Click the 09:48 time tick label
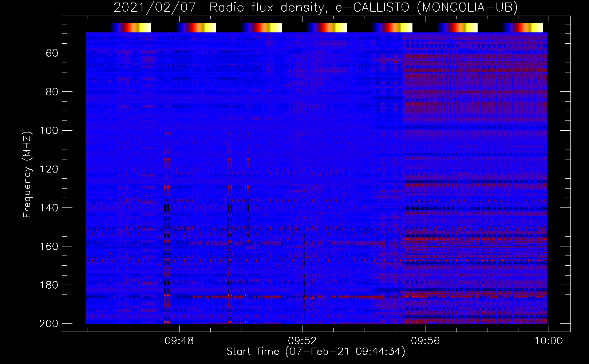 click(179, 341)
